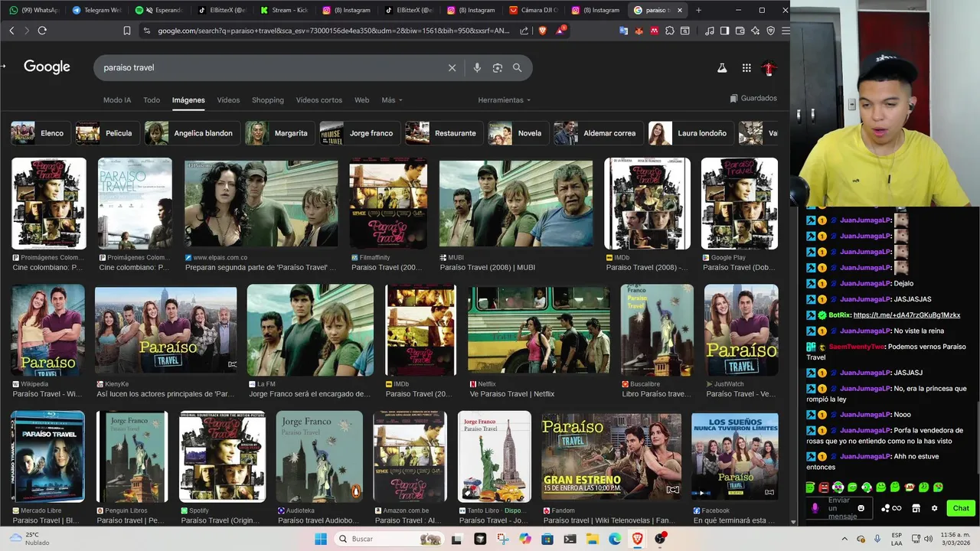The height and width of the screenshot is (551, 980).
Task: Switch to the Web results tab
Action: pos(362,100)
